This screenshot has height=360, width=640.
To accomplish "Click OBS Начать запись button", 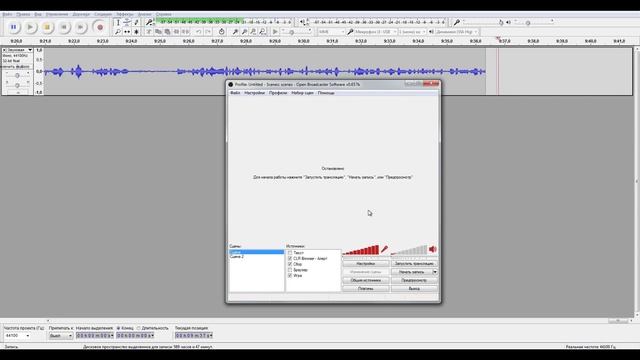I will point(412,272).
